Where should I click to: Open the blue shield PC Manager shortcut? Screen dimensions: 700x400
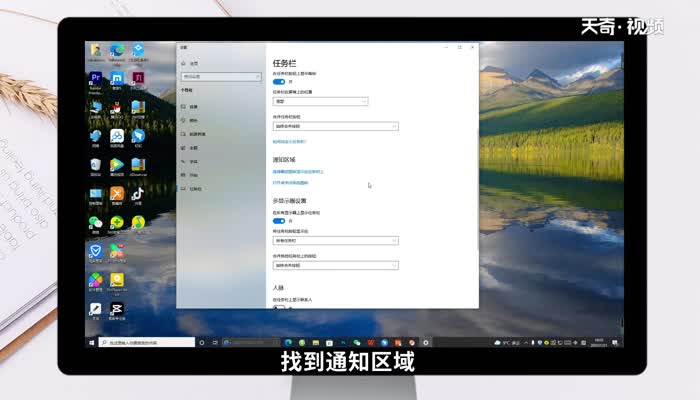coord(96,253)
